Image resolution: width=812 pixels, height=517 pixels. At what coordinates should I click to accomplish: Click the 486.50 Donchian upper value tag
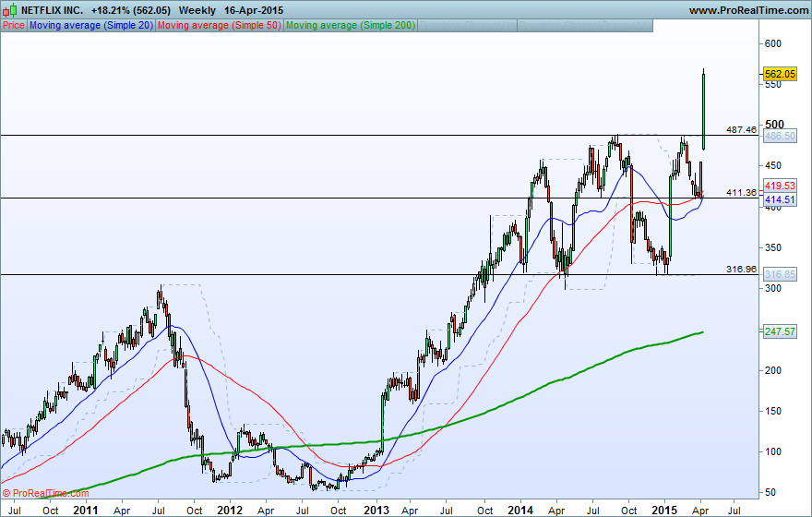[780, 137]
